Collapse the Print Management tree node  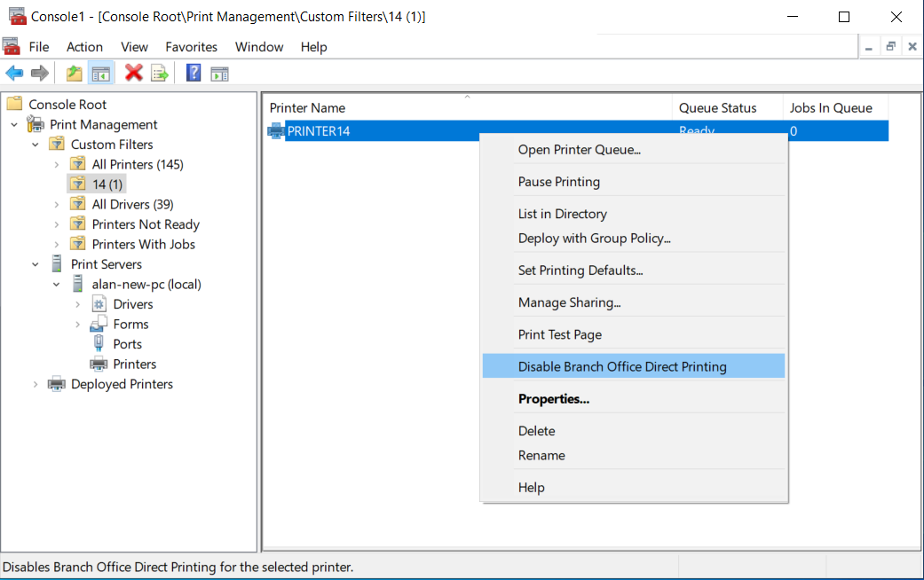tap(14, 125)
